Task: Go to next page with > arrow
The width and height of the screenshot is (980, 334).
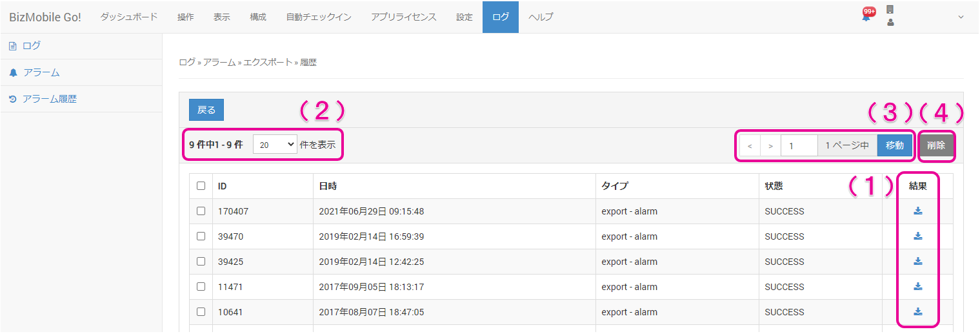Action: 770,146
